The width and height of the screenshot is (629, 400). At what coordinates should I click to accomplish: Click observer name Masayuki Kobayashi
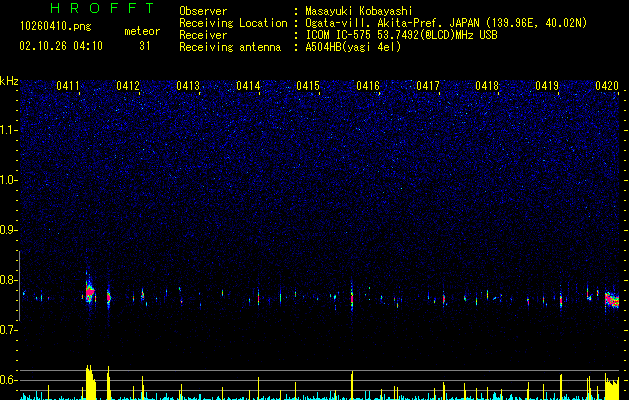click(x=359, y=11)
